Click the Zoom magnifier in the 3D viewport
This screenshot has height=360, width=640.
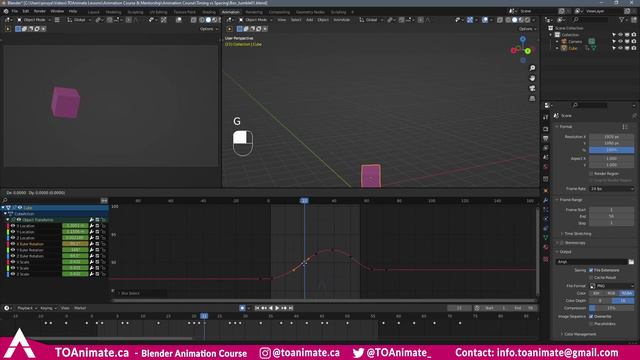point(532,68)
